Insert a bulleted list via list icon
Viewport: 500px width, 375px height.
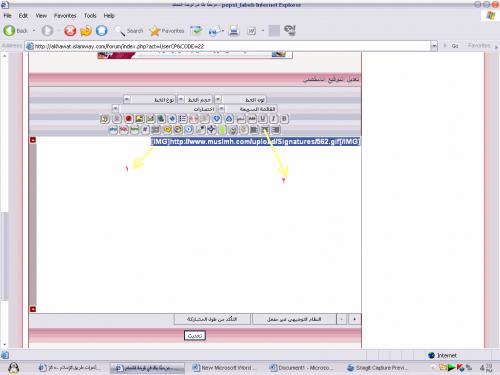tap(183, 119)
